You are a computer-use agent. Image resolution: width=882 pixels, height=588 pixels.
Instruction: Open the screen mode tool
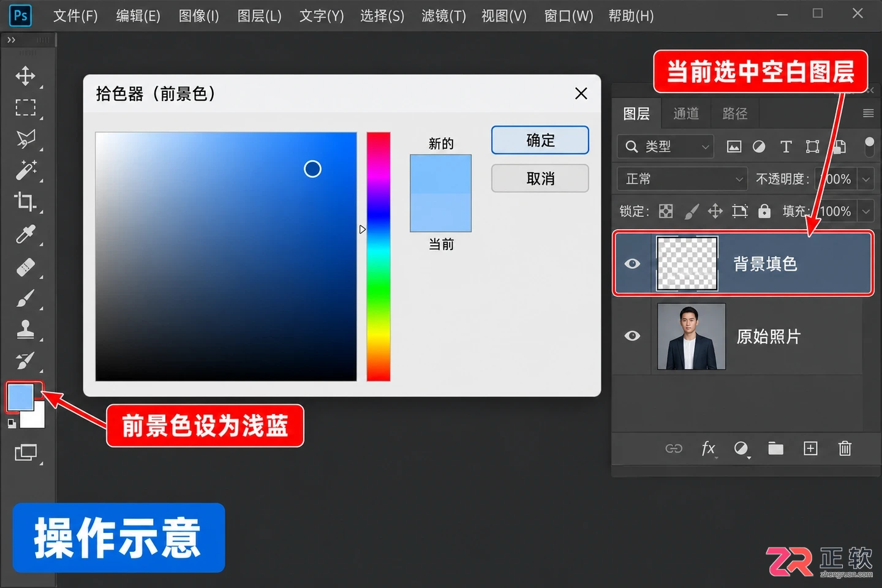[x=25, y=453]
